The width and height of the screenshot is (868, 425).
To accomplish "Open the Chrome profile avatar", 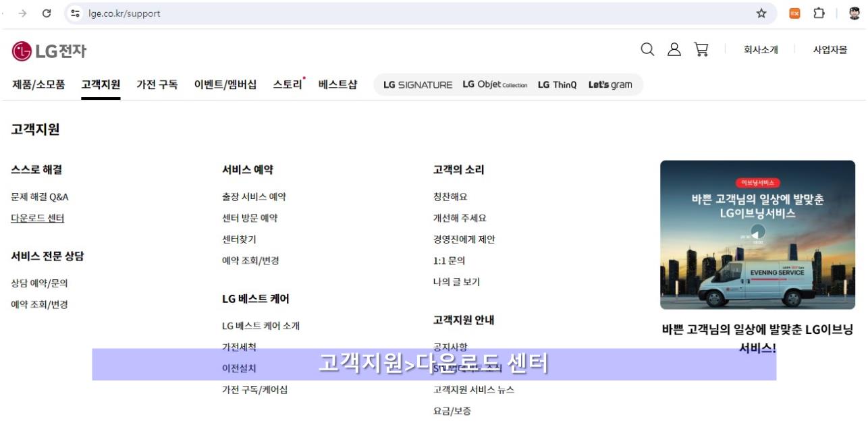I will (855, 13).
